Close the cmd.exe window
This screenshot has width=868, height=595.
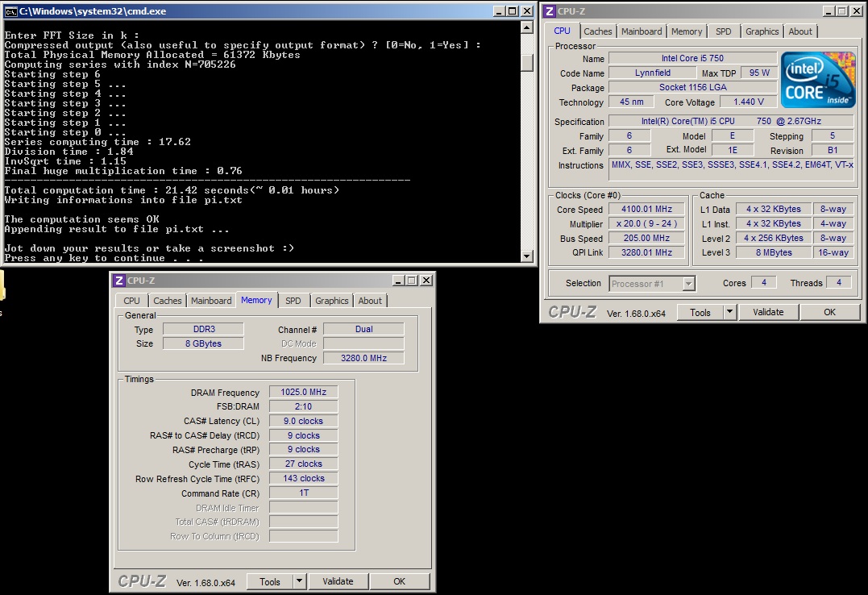526,11
